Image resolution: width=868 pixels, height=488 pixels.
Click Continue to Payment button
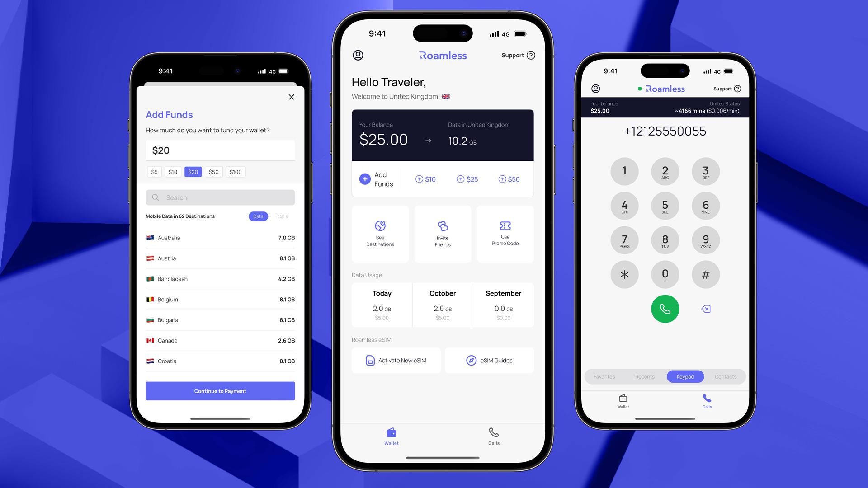pyautogui.click(x=220, y=391)
